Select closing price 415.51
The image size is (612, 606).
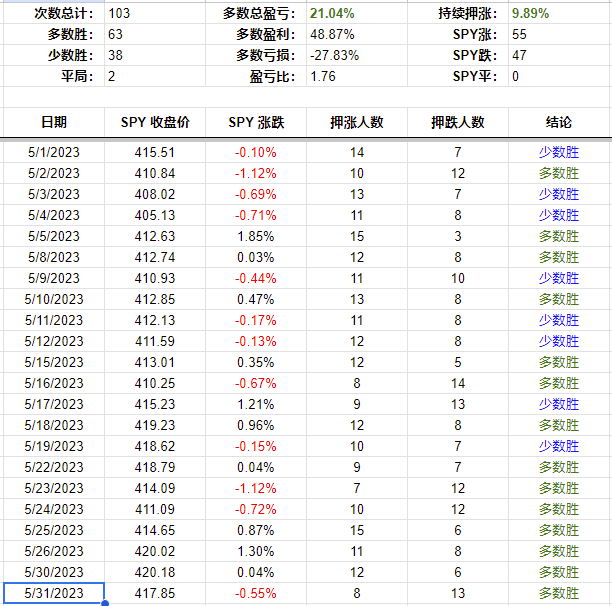(155, 152)
